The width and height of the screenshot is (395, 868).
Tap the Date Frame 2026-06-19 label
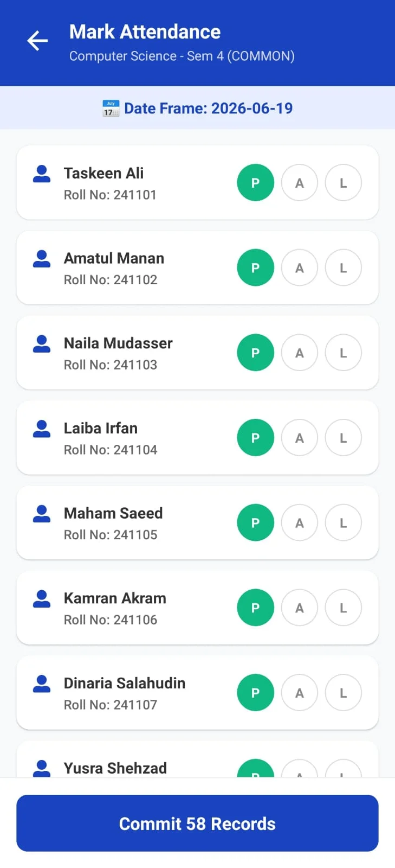208,108
